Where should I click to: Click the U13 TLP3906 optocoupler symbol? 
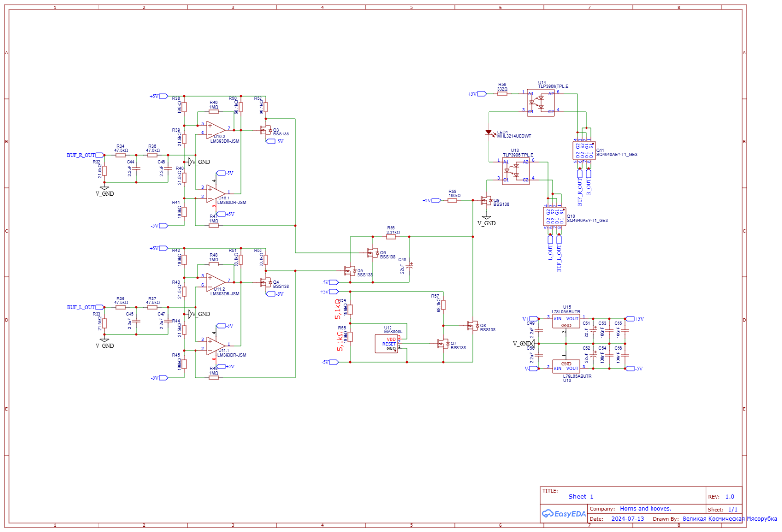pyautogui.click(x=516, y=171)
